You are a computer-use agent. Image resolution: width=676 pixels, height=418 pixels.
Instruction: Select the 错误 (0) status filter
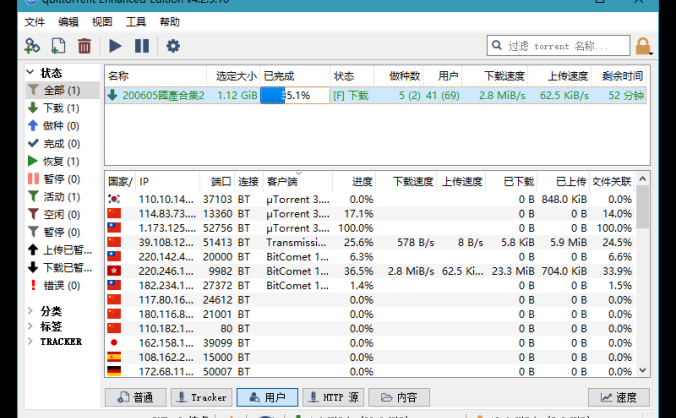coord(62,285)
